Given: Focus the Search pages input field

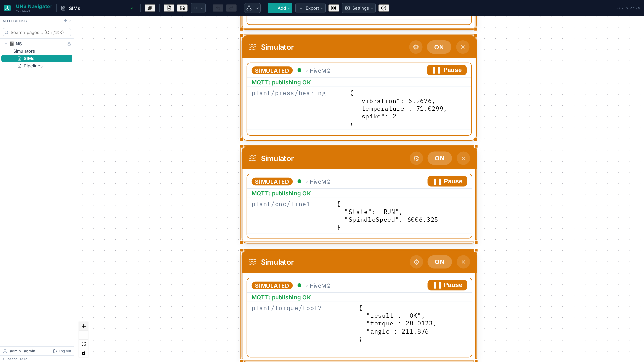Looking at the screenshot, I should [37, 32].
